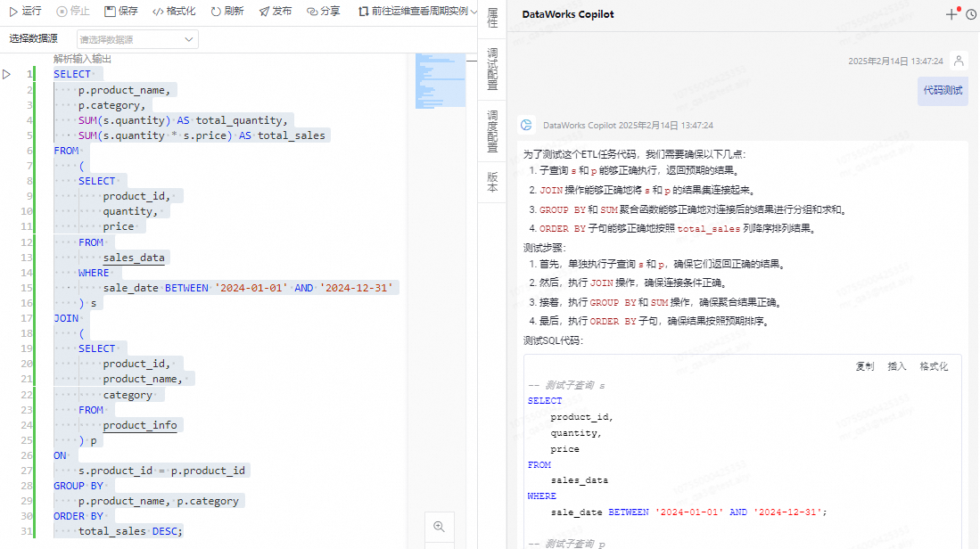980x549 pixels.
Task: Share the script with 分享
Action: pyautogui.click(x=324, y=12)
